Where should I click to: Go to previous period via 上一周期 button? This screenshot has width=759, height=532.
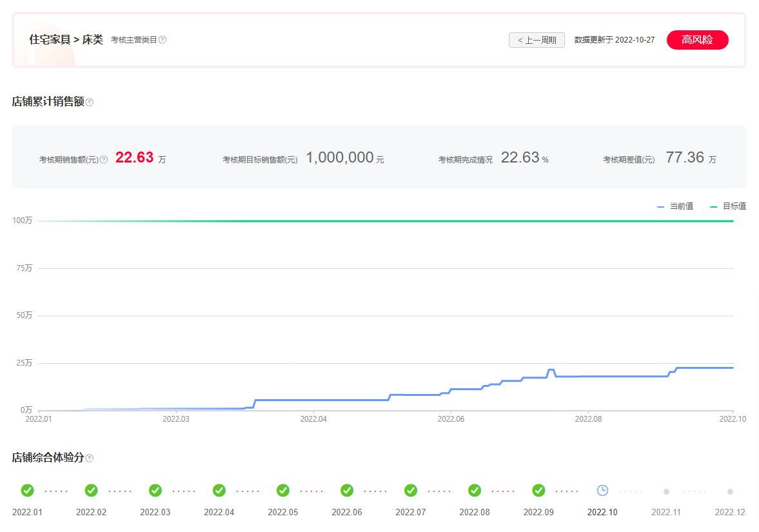[537, 40]
